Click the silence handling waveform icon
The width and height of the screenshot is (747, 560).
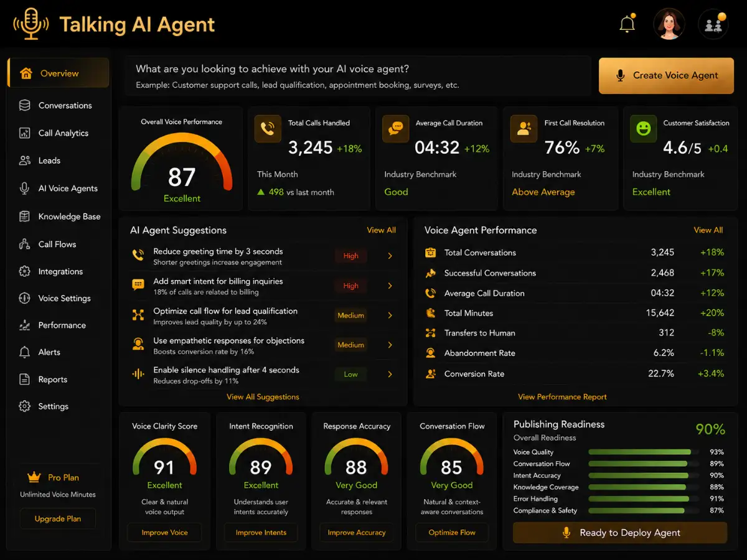138,374
